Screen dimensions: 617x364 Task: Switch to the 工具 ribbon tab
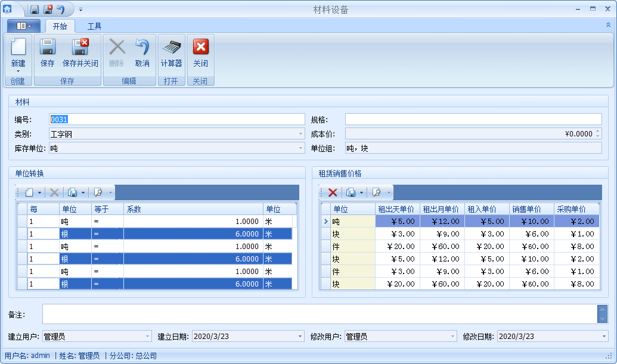tap(94, 26)
